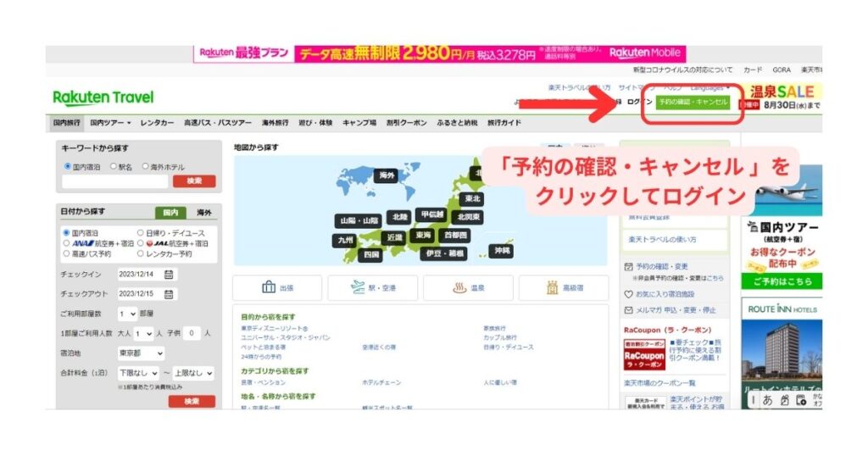Click the Rakuten Travel logo
This screenshot has height=456, width=868.
pos(103,97)
